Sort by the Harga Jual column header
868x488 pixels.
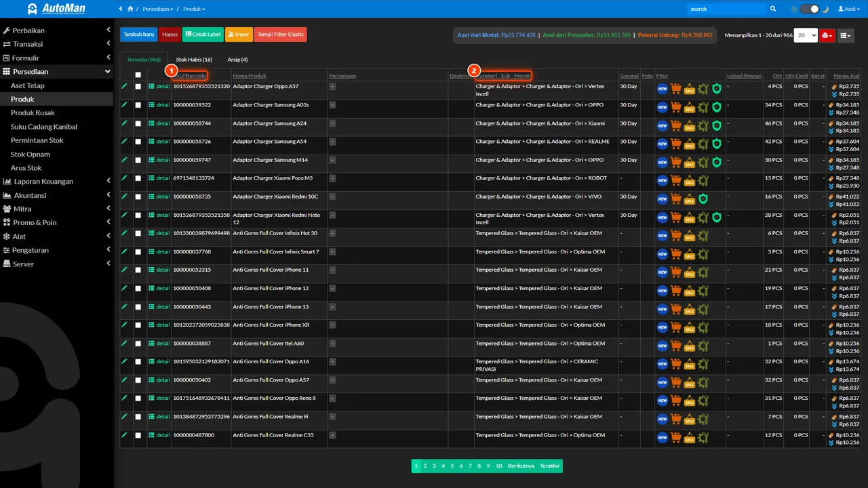click(x=846, y=76)
